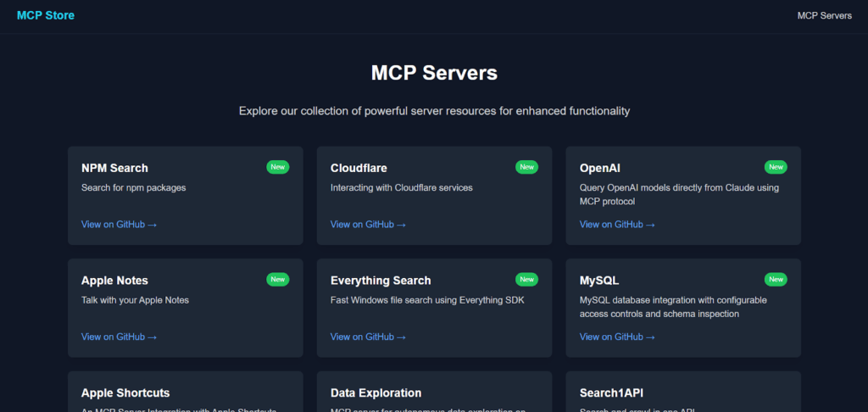Click the New badge on Apple Notes

(278, 280)
